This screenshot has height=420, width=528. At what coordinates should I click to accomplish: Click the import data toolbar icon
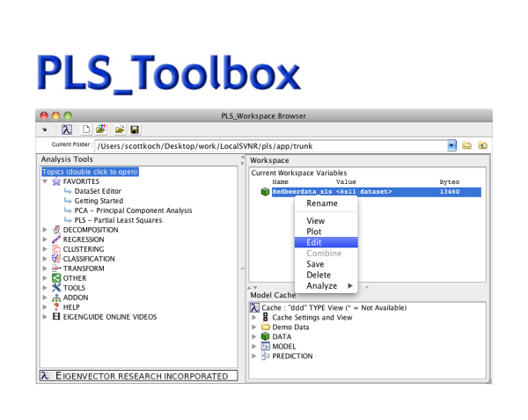[100, 129]
